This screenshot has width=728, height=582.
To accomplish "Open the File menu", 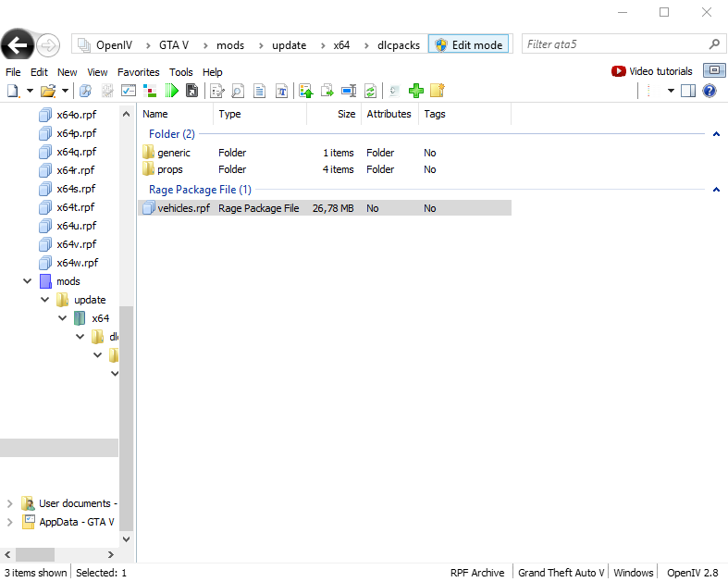I will tap(13, 72).
